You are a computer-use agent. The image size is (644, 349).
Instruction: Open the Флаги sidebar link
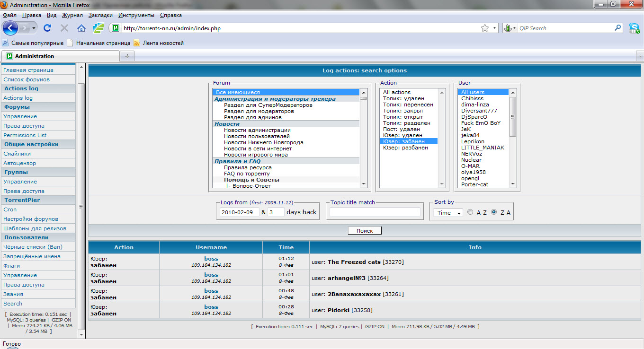12,266
